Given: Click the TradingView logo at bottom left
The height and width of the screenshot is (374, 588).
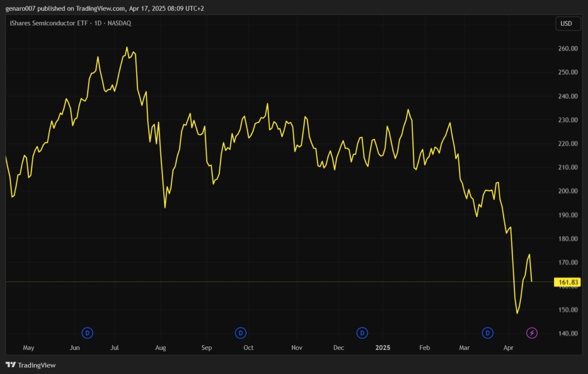Looking at the screenshot, I should pos(31,365).
